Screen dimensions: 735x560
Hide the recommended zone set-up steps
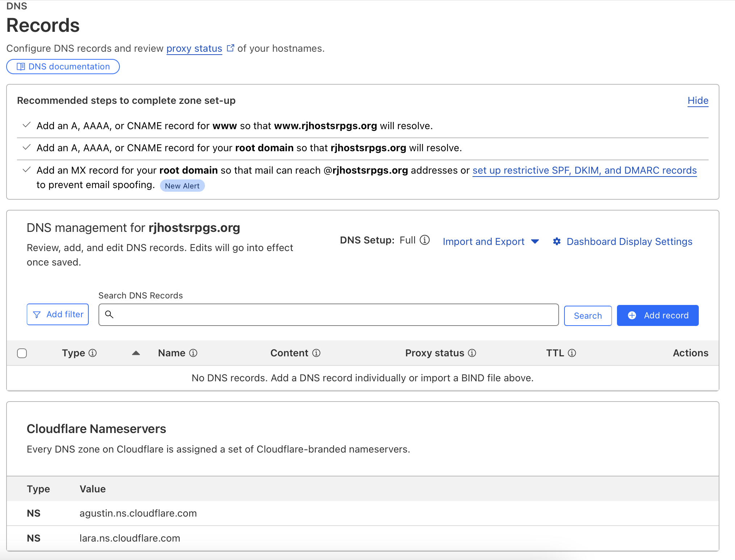pyautogui.click(x=698, y=101)
